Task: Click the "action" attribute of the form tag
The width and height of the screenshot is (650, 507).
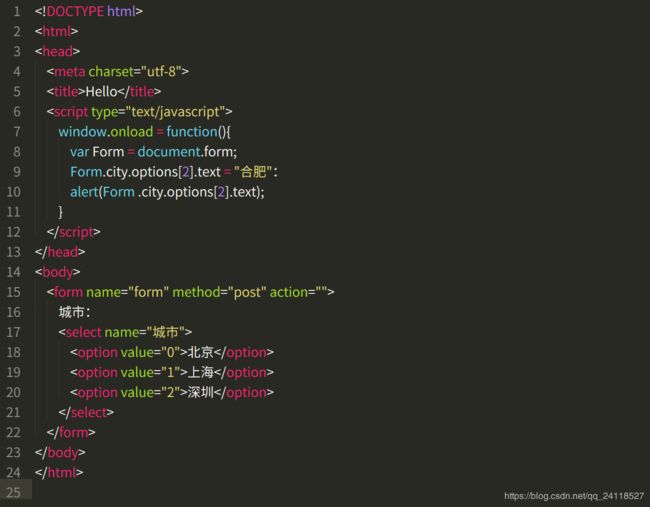Action: tap(289, 292)
